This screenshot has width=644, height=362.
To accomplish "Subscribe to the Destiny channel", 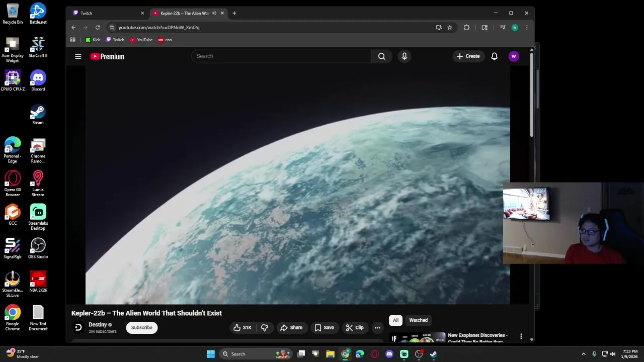I will tap(141, 328).
